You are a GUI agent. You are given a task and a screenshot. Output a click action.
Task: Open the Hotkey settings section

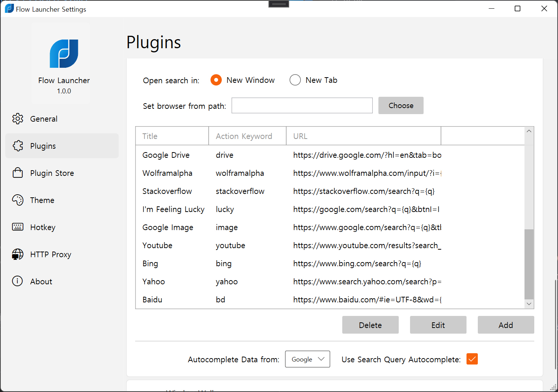click(62, 227)
